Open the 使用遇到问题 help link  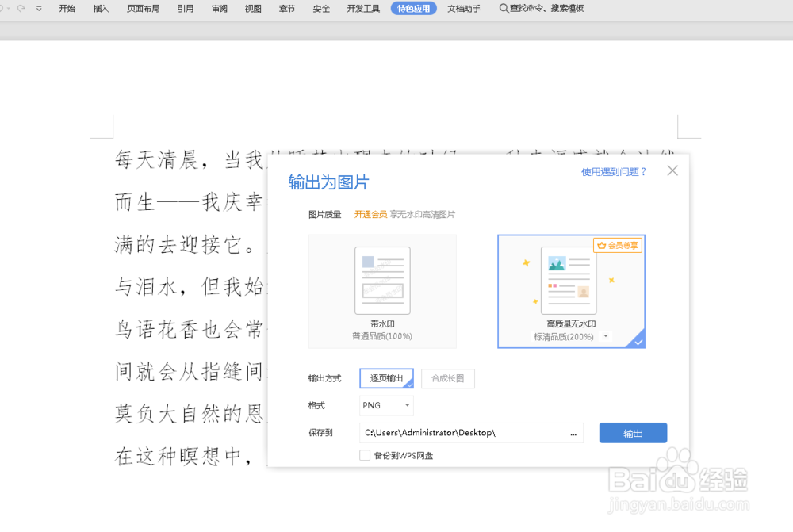click(x=611, y=170)
